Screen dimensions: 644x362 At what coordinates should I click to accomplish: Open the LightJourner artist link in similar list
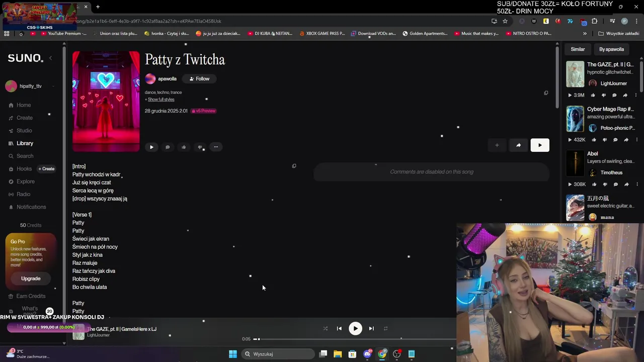[x=613, y=83]
